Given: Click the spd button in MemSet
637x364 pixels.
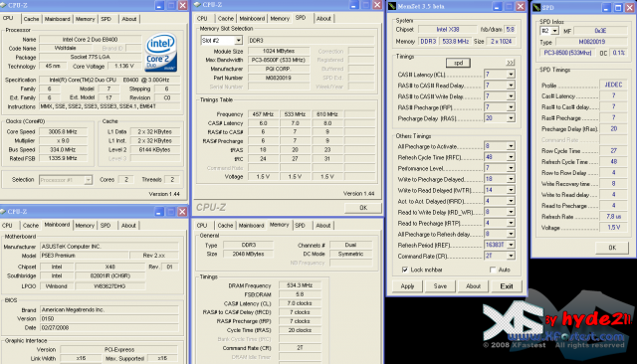Looking at the screenshot, I should (458, 63).
